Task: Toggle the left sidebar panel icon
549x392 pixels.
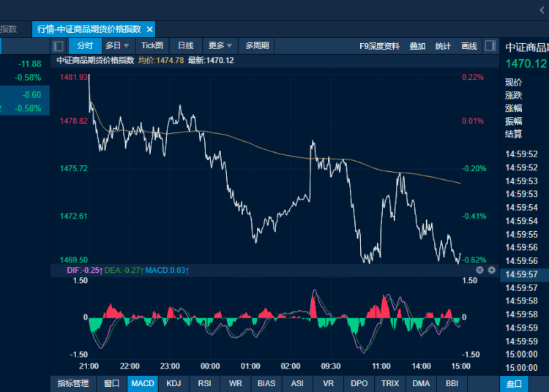Action: 58,46
